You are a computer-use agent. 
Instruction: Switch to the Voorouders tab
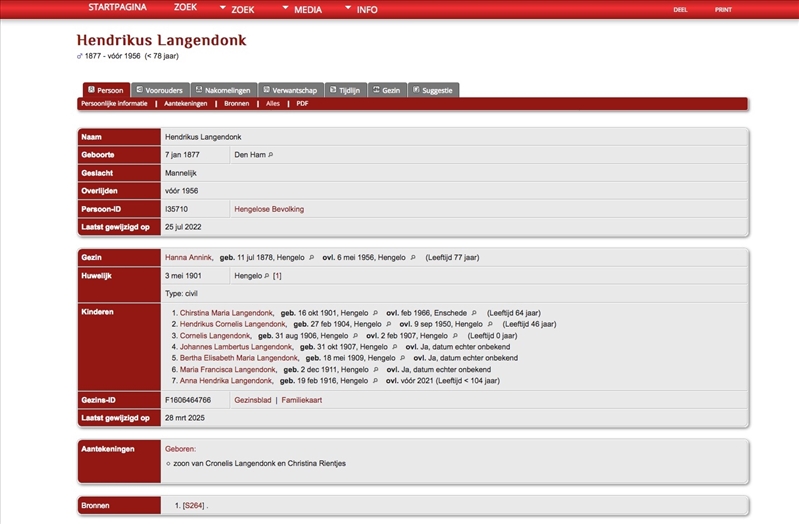click(160, 90)
